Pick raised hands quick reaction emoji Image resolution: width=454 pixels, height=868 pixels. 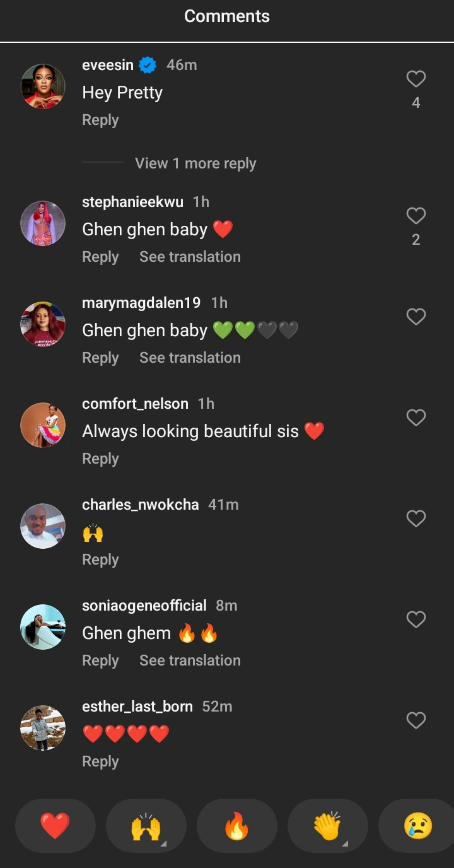point(146,826)
